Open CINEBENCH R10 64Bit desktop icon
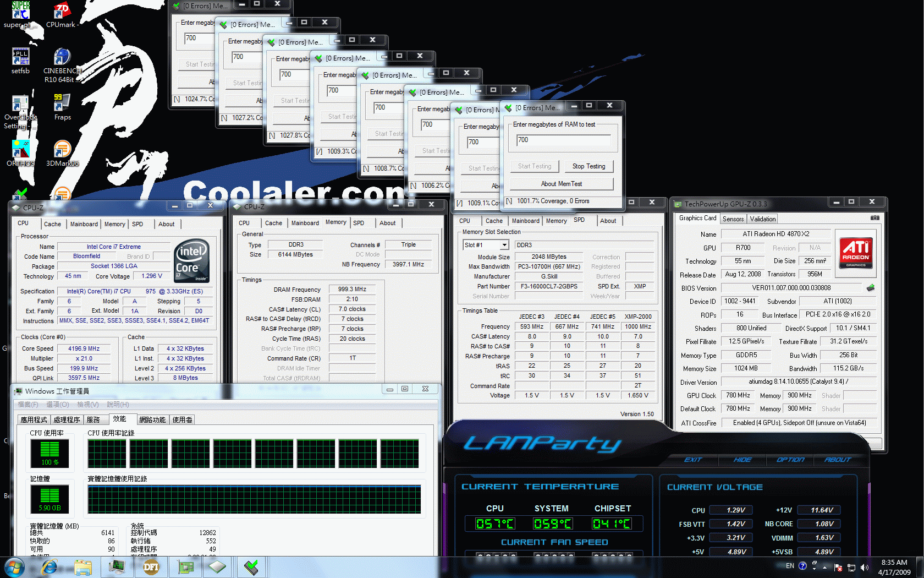Viewport: 924px width, 578px height. click(62, 65)
